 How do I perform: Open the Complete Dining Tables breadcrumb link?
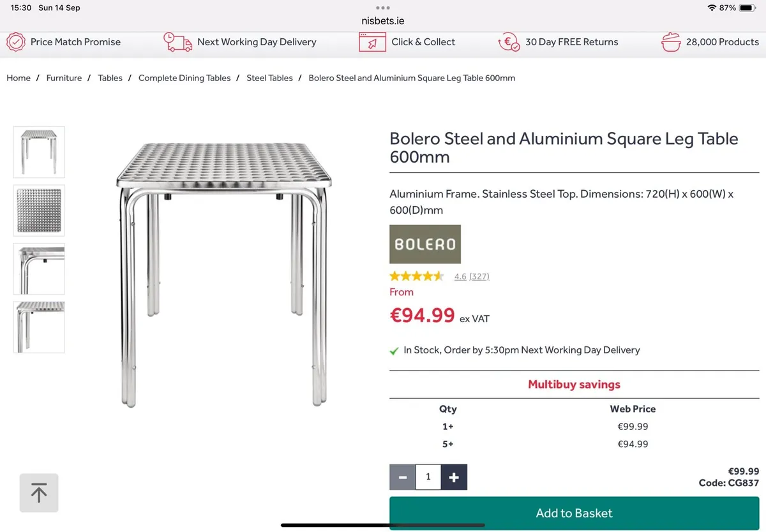click(x=184, y=78)
